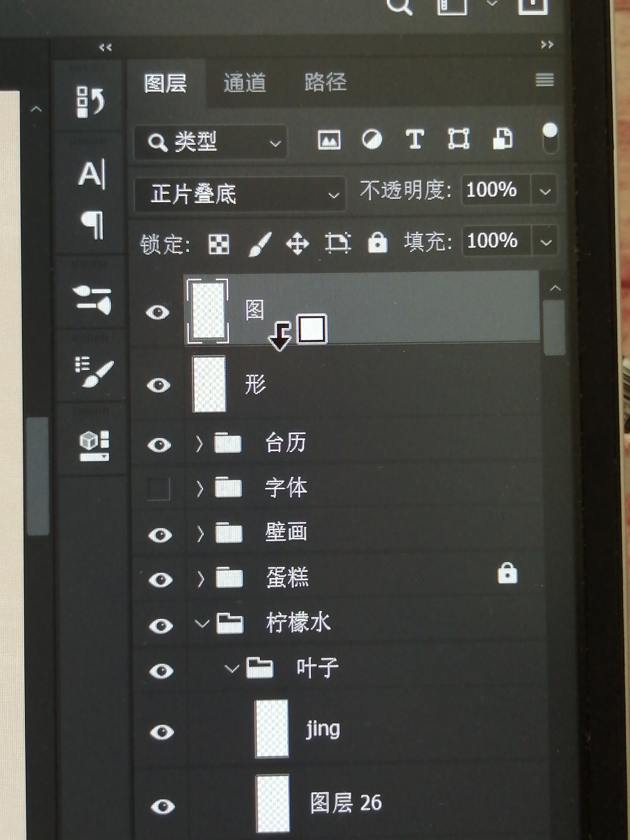Screen dimensions: 630x840
Task: Hide 图层 26 layer
Action: click(x=163, y=807)
